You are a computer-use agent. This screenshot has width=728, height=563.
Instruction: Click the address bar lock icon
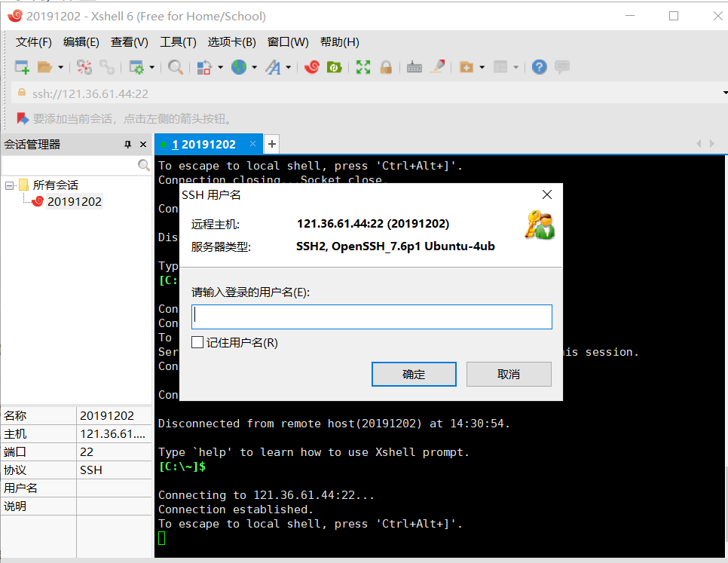point(21,93)
